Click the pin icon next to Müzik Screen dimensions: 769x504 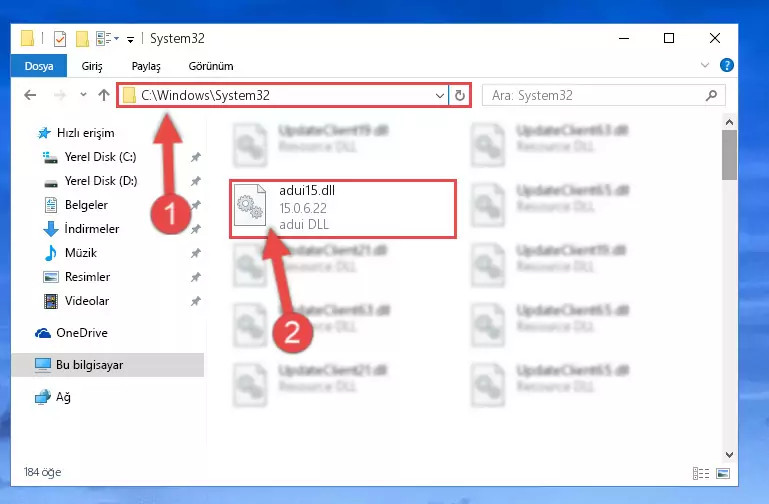[196, 253]
